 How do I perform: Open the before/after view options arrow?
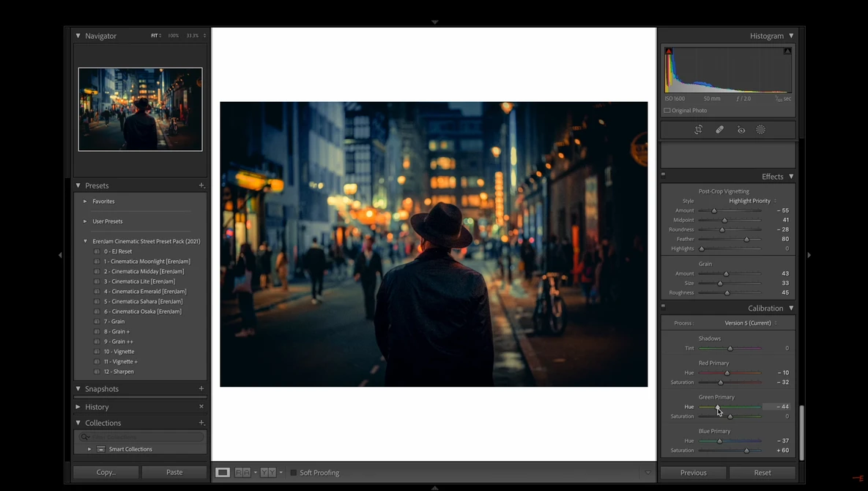[x=255, y=473]
